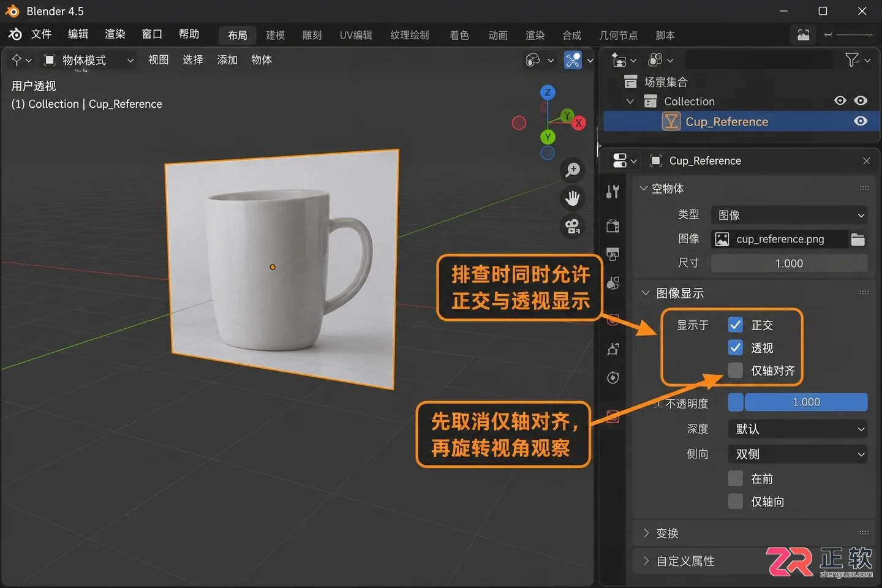This screenshot has width=882, height=588.
Task: Enable the 仅轴对齐 checkbox
Action: coord(736,371)
